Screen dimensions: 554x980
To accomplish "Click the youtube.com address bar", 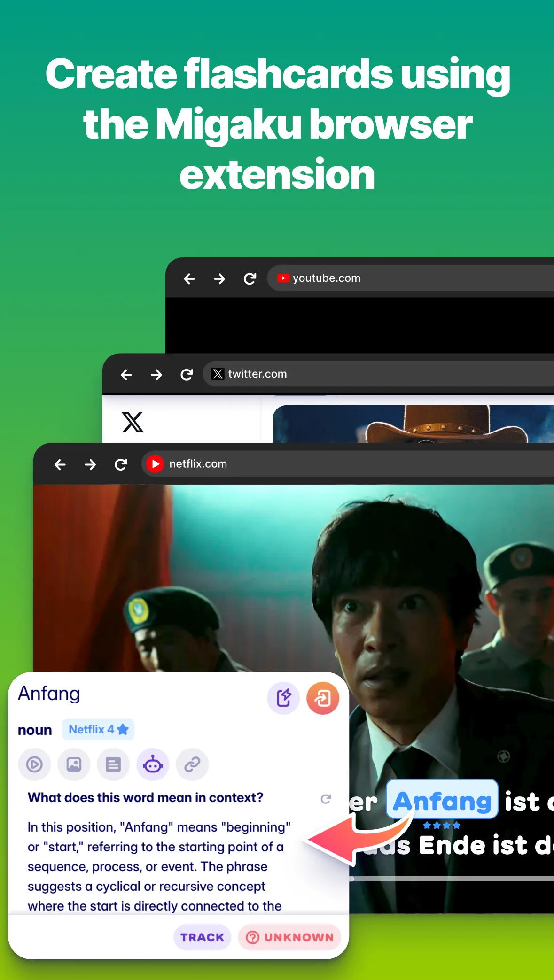I will [x=410, y=278].
